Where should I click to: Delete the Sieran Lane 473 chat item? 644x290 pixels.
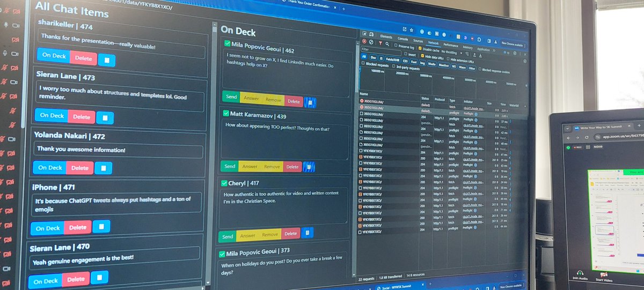82,116
